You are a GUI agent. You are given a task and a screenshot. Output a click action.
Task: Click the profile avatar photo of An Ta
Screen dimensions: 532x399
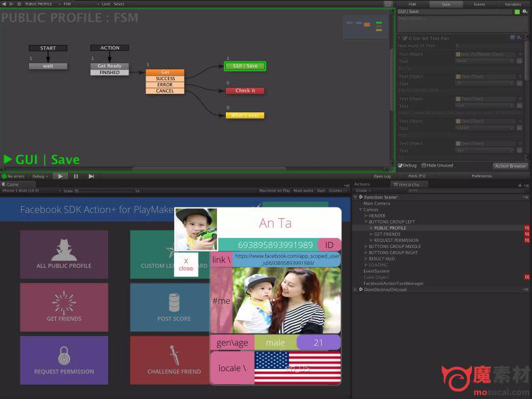tap(196, 229)
